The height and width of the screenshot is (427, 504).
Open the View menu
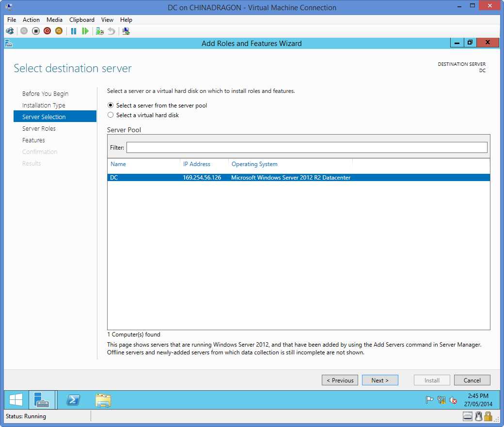tap(107, 19)
